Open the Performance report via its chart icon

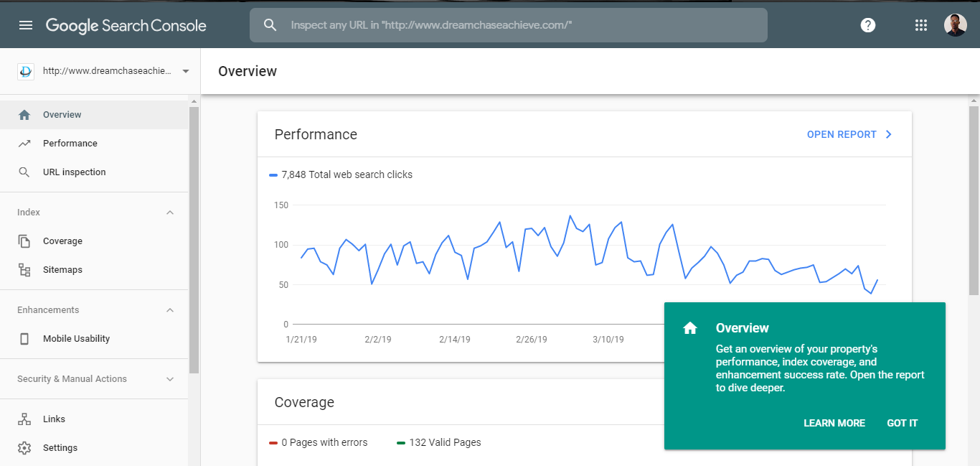[x=25, y=143]
